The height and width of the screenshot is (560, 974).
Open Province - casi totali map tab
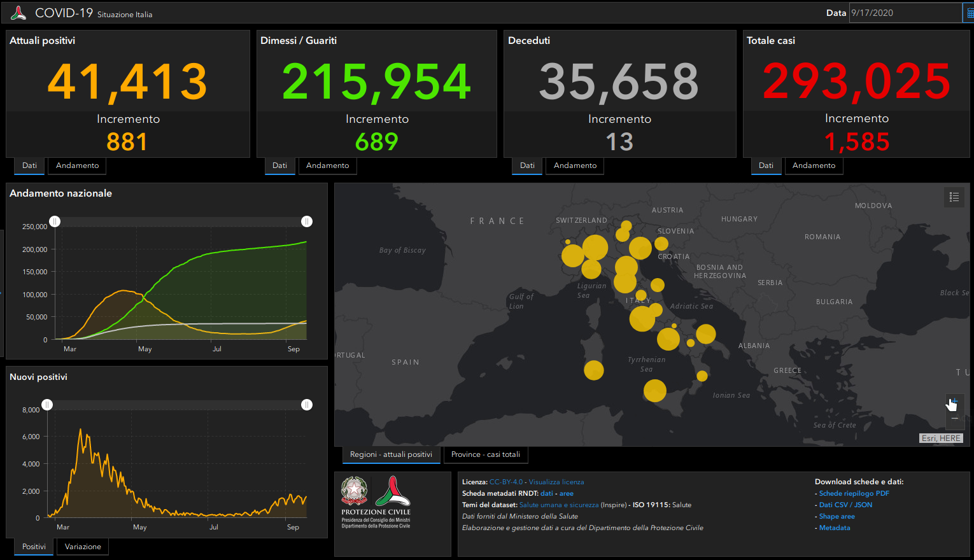485,454
